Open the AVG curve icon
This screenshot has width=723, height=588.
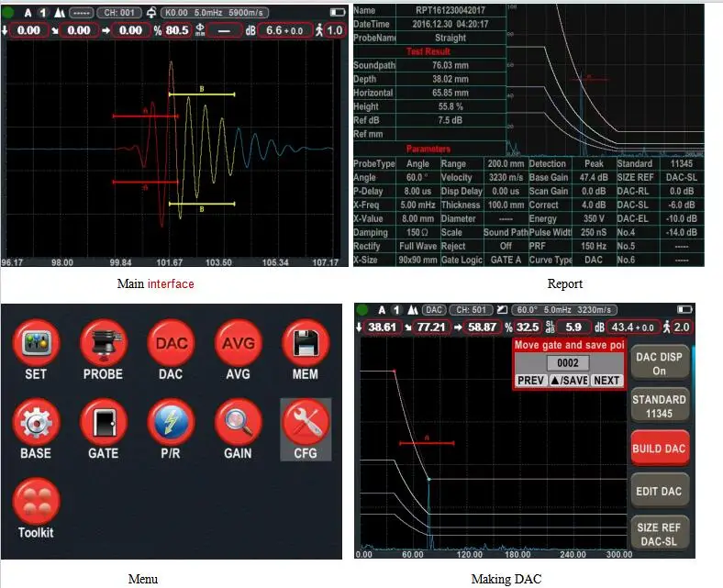(238, 345)
